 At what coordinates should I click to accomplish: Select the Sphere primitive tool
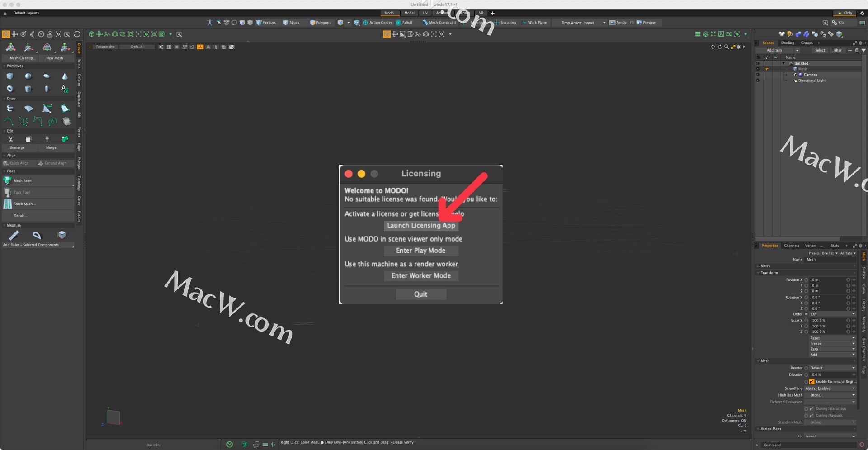(x=28, y=76)
